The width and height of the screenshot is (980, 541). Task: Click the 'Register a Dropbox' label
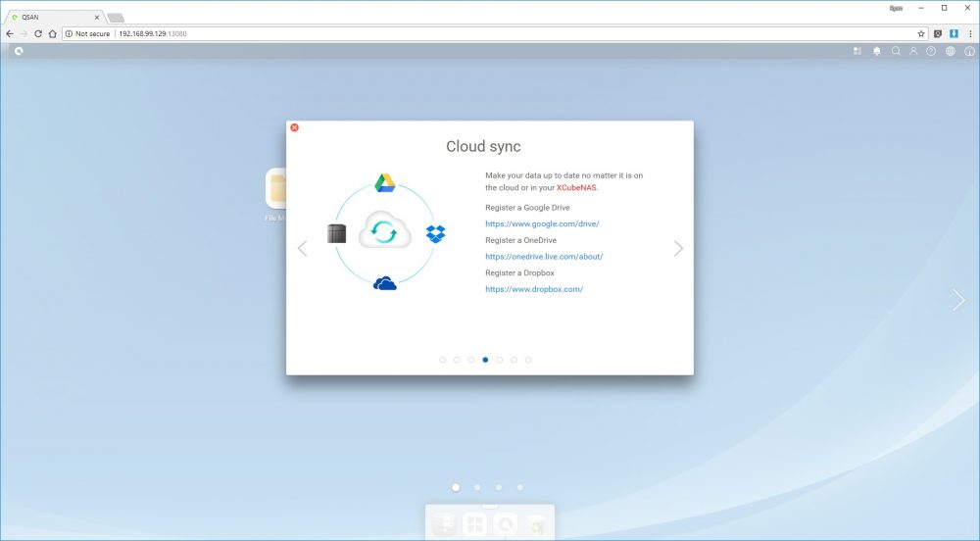[x=519, y=273]
